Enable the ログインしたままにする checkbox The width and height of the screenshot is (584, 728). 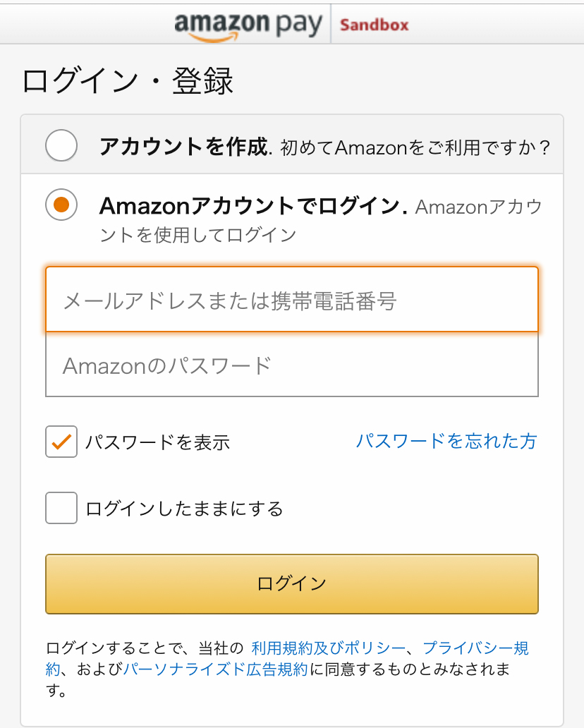(x=61, y=508)
